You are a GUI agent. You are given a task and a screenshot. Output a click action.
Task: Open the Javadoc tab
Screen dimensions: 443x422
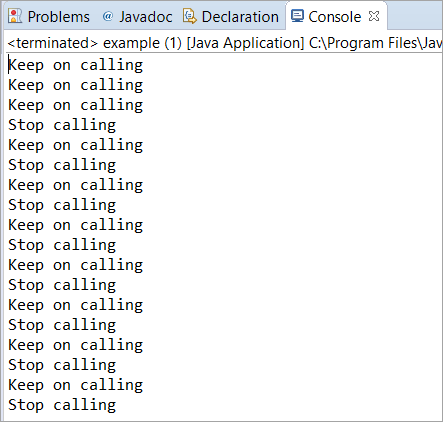[146, 17]
